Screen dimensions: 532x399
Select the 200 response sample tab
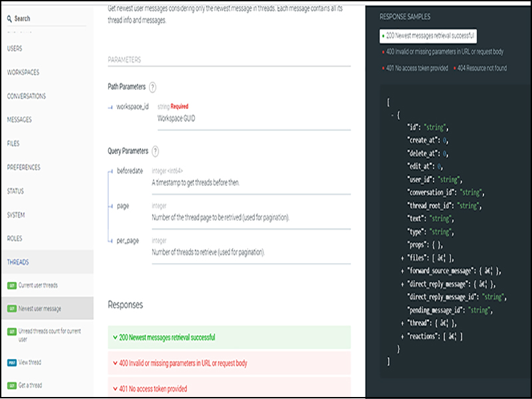point(428,36)
